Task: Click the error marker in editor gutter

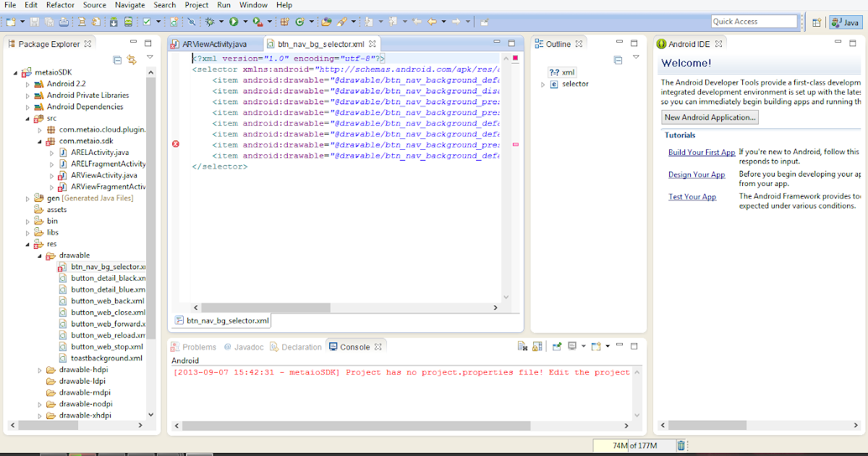Action: pyautogui.click(x=175, y=144)
